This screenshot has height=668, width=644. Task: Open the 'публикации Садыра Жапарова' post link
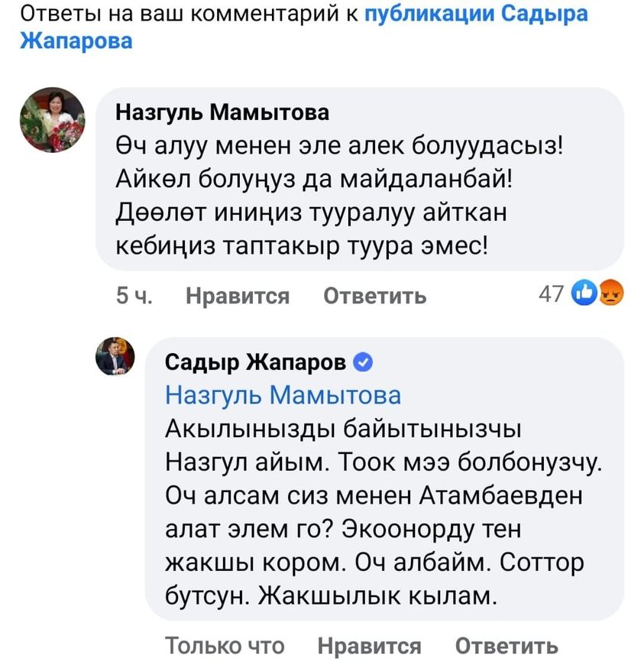[x=477, y=14]
